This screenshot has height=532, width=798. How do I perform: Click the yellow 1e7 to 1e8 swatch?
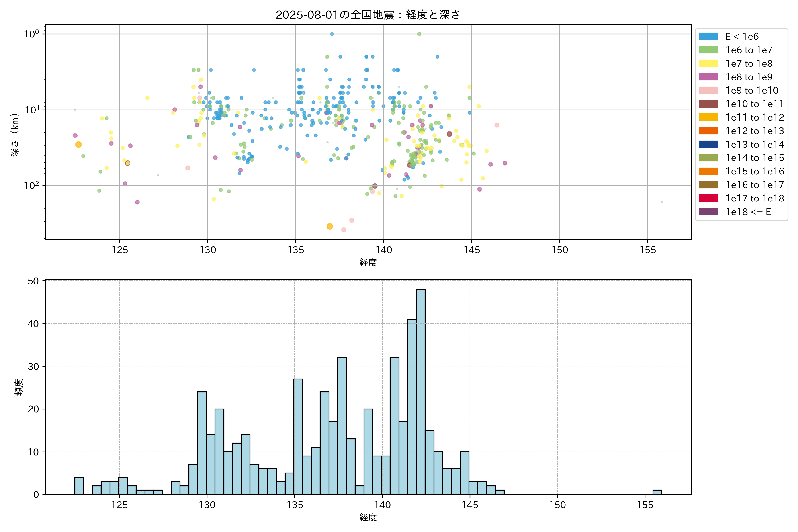click(708, 63)
